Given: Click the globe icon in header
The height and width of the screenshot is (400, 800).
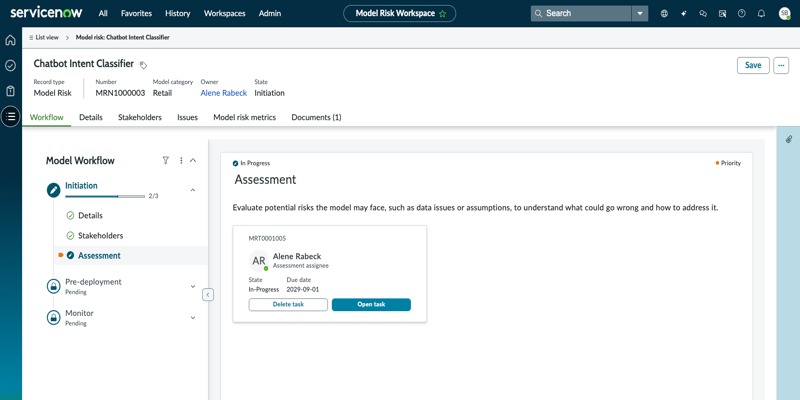Looking at the screenshot, I should [664, 14].
